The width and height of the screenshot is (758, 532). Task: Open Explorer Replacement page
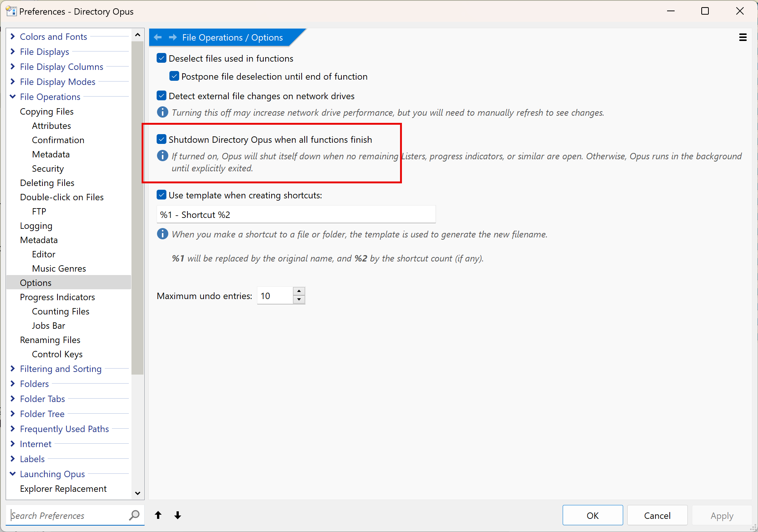[x=63, y=489]
